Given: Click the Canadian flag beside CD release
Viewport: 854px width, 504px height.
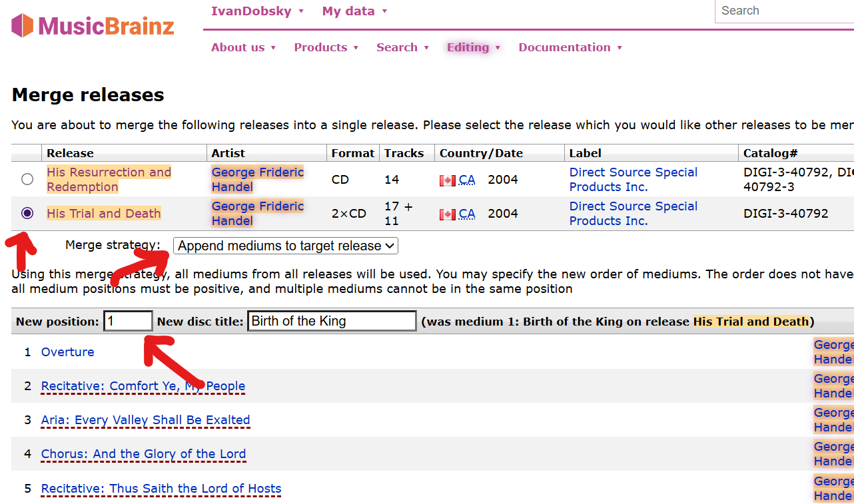Looking at the screenshot, I should coord(447,180).
